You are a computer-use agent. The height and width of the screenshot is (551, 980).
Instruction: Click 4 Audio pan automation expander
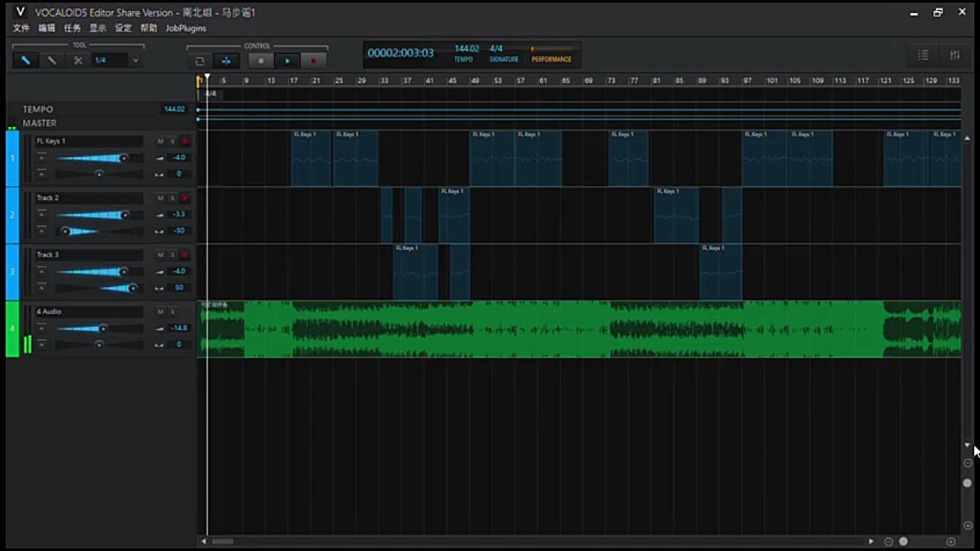[41, 344]
